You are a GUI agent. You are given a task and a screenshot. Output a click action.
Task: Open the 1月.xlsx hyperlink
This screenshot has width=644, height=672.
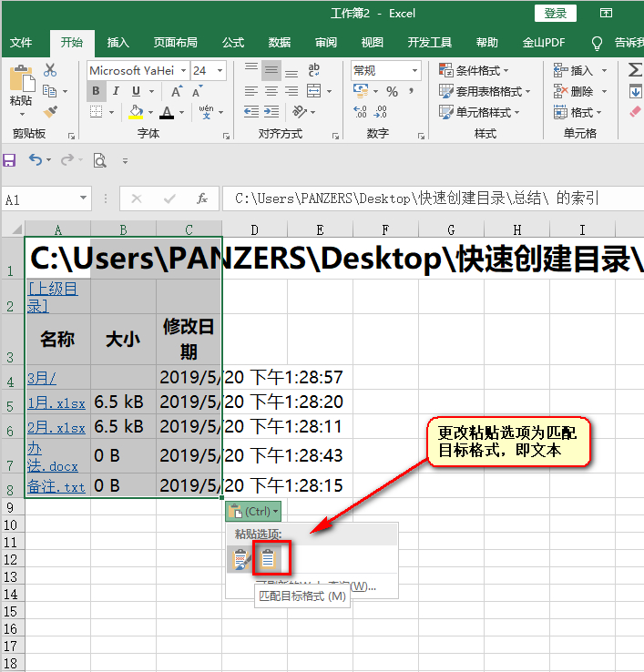click(x=56, y=402)
